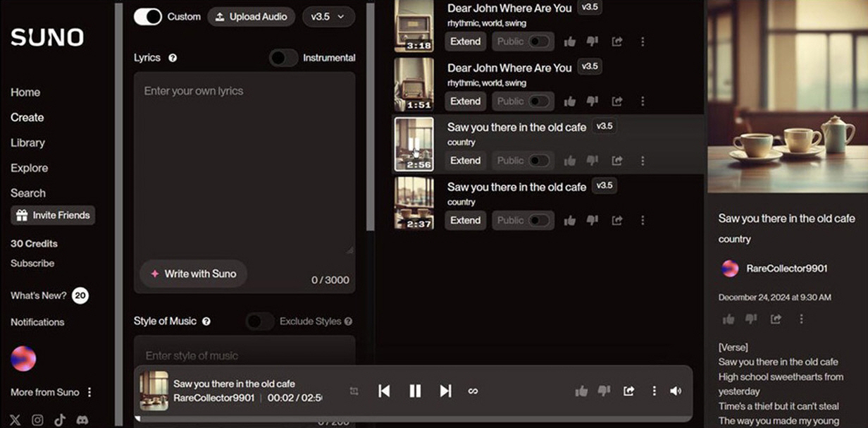The width and height of the screenshot is (868, 428).
Task: Turn on Exclude Styles toggle
Action: click(x=260, y=322)
